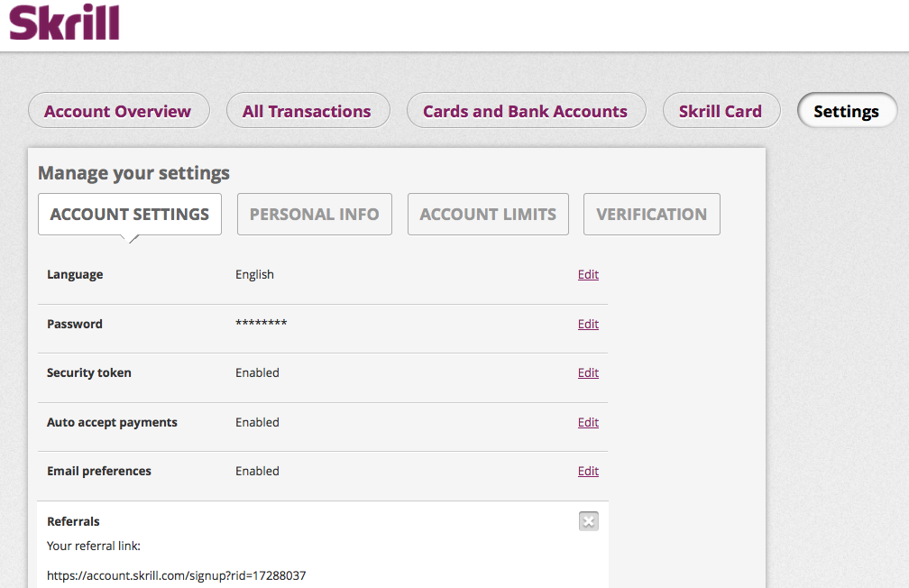Viewport: 909px width, 588px height.
Task: Click the 'Manage your settings' heading
Action: 133,173
